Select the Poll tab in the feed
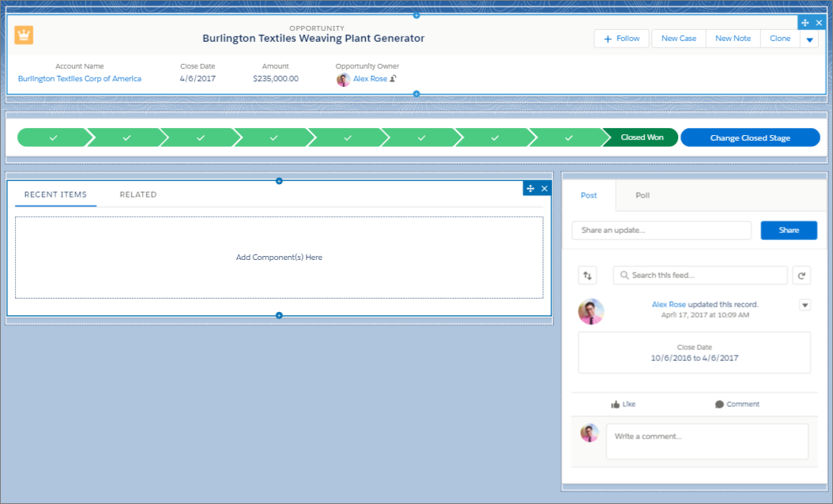Image resolution: width=833 pixels, height=504 pixels. click(x=643, y=195)
